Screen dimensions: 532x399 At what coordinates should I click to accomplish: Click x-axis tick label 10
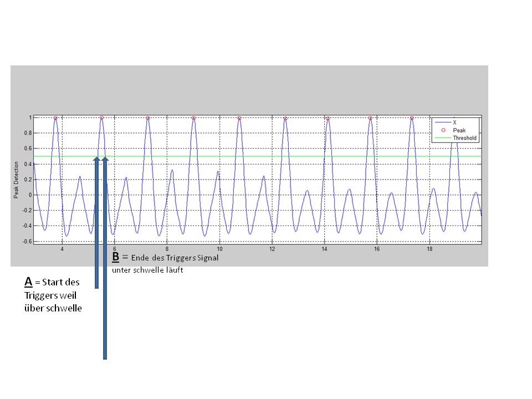pos(219,249)
